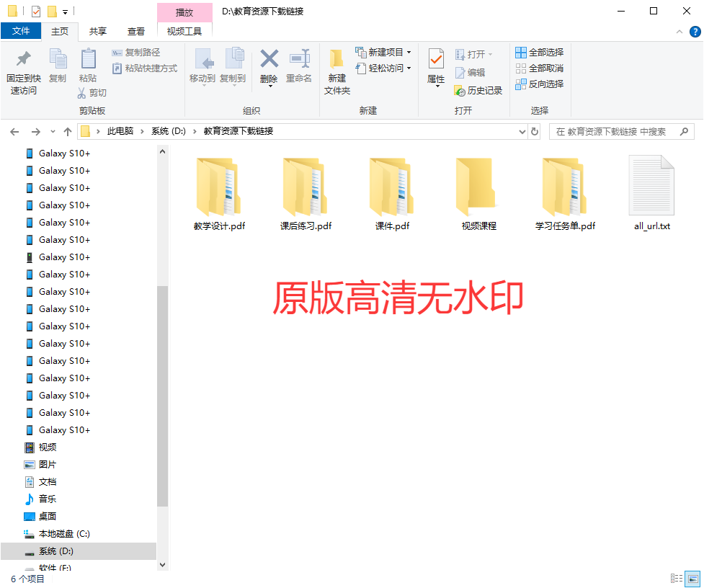Open Explorer help question mark icon
The height and width of the screenshot is (588, 704).
click(x=695, y=32)
